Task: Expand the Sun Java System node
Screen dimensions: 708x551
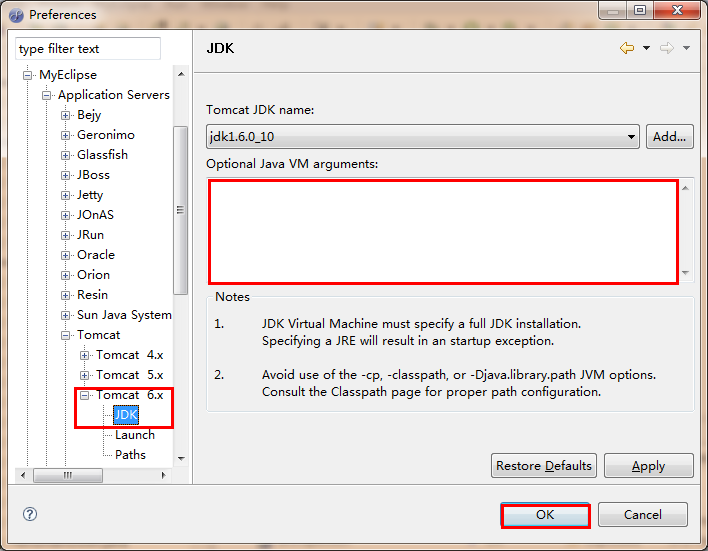Action: 65,315
